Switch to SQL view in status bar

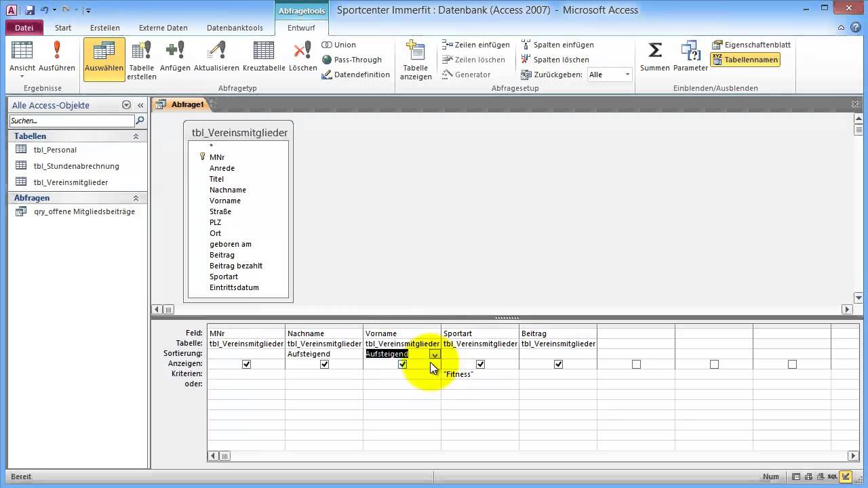833,476
